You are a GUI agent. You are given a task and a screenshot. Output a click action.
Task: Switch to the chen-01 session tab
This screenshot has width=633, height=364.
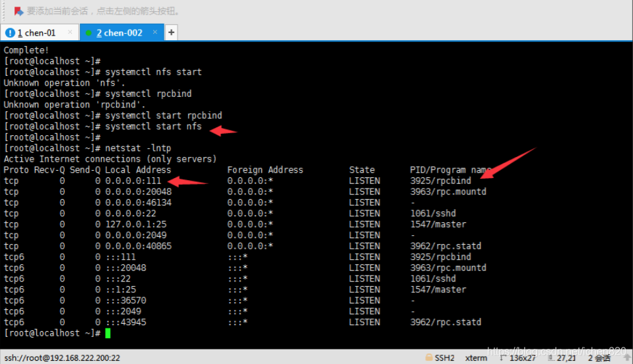(40, 33)
